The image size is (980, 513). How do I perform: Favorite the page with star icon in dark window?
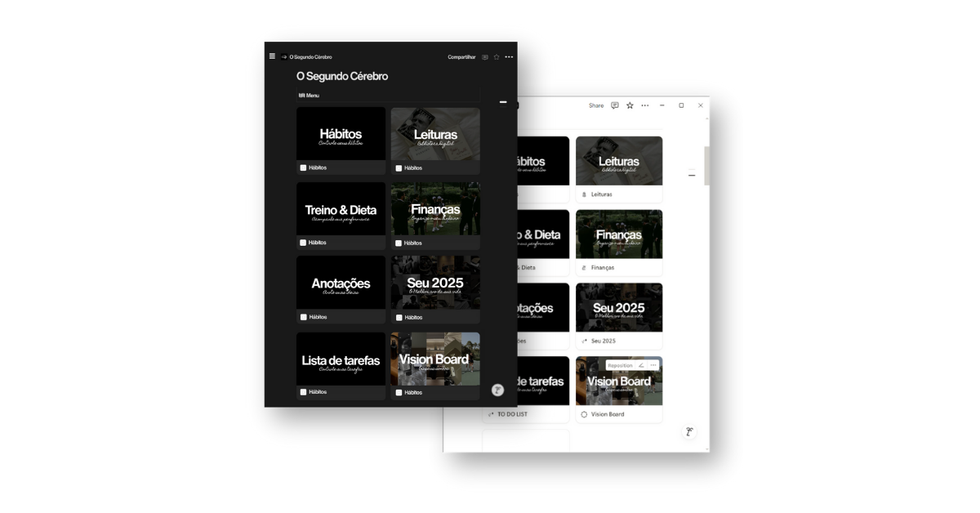pos(497,57)
